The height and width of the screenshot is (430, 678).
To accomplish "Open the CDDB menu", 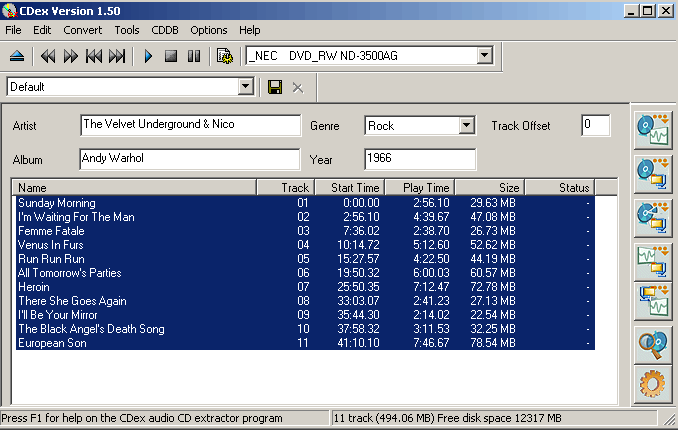I will 165,30.
